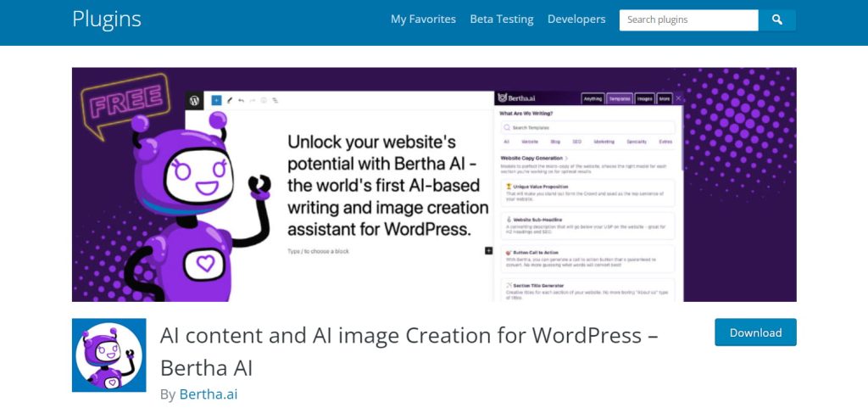This screenshot has height=419, width=868.
Task: Switch to the Anything tab
Action: click(593, 98)
